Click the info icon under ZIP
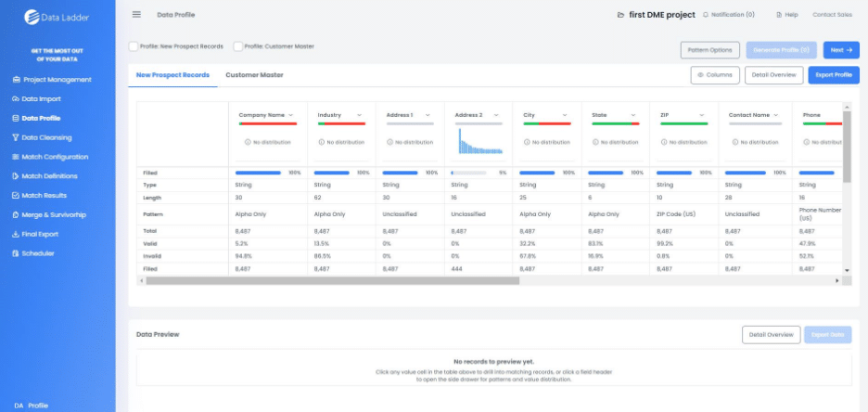The width and height of the screenshot is (868, 412). coord(664,142)
